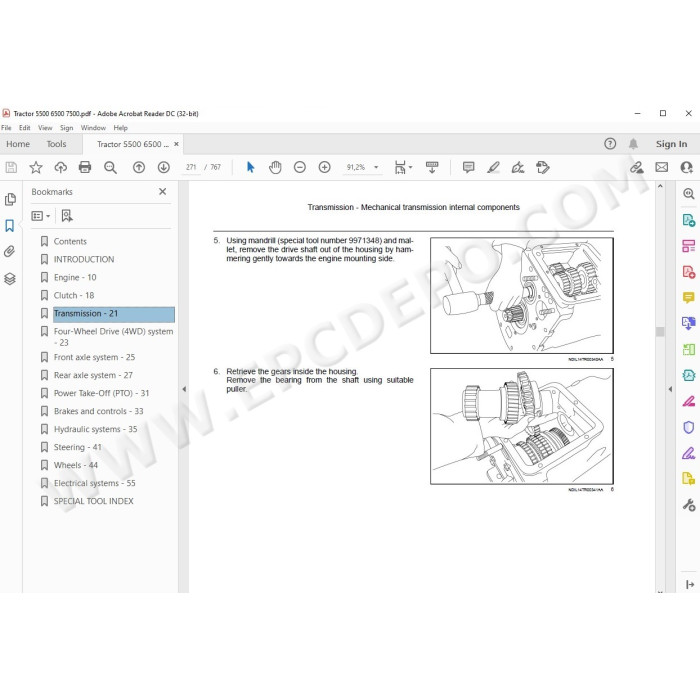Open the Protect shield tool
The height and width of the screenshot is (700, 700).
point(688,427)
